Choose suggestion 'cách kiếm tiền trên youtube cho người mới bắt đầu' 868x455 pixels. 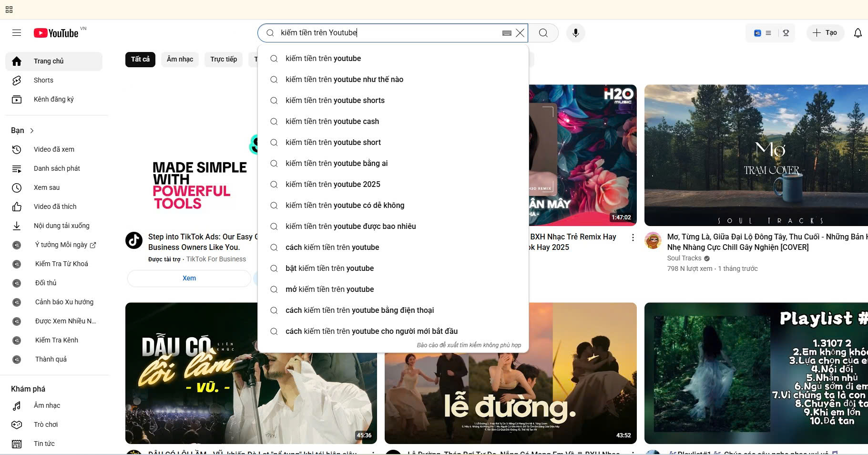(x=393, y=331)
